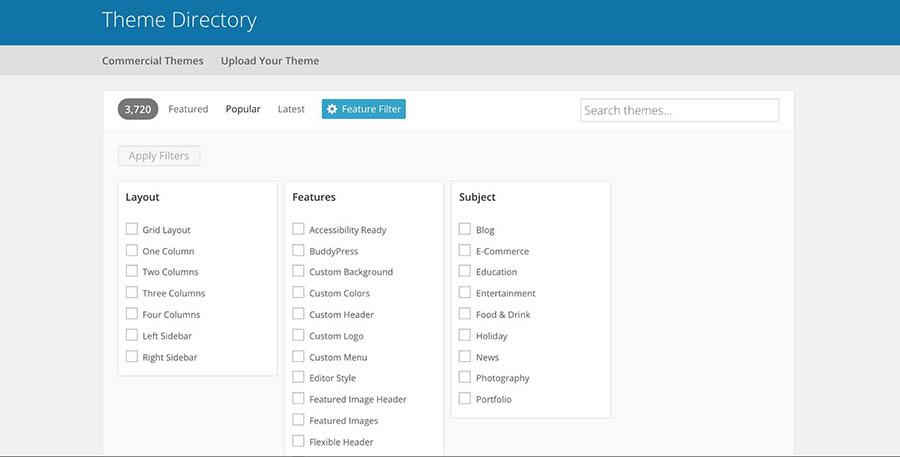Switch to the Featured tab

pos(188,109)
